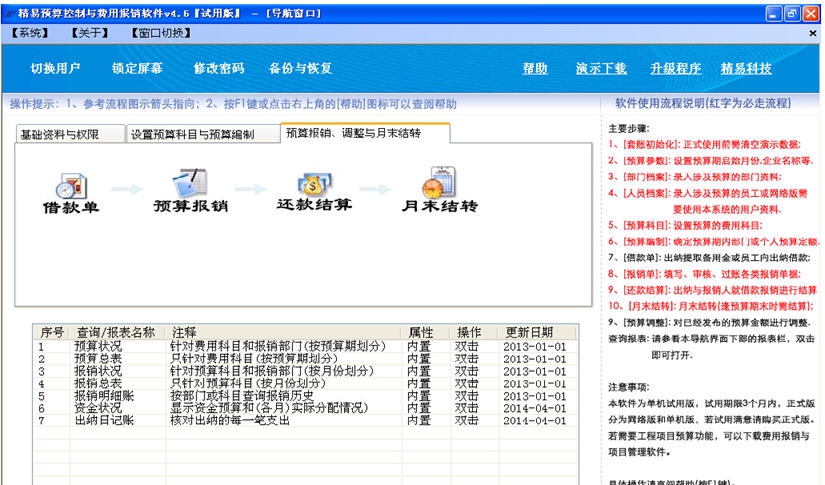Image resolution: width=825 pixels, height=485 pixels.
Task: Select the 出纳日记账 report row
Action: (x=305, y=420)
